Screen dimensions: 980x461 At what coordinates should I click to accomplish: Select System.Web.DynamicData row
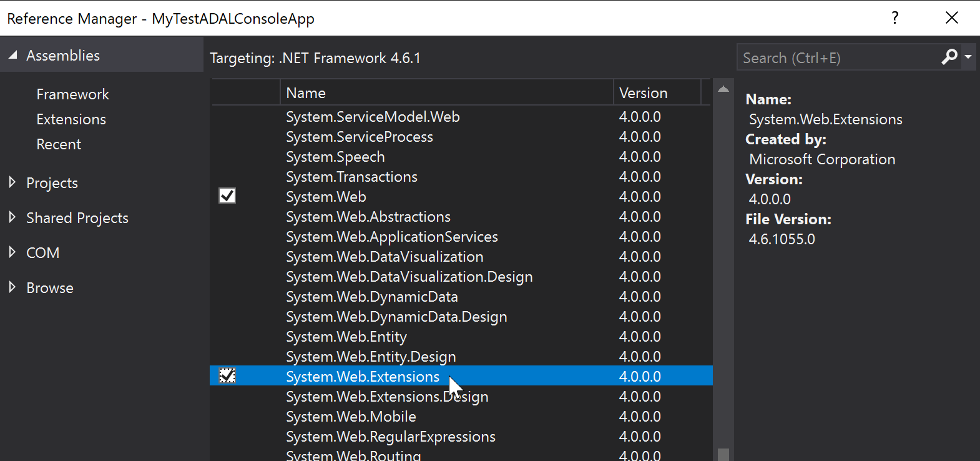pyautogui.click(x=461, y=297)
